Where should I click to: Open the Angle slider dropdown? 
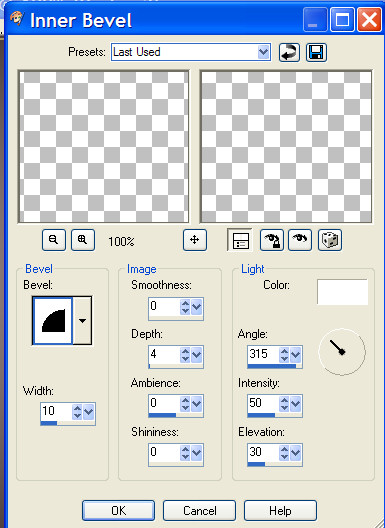point(295,355)
